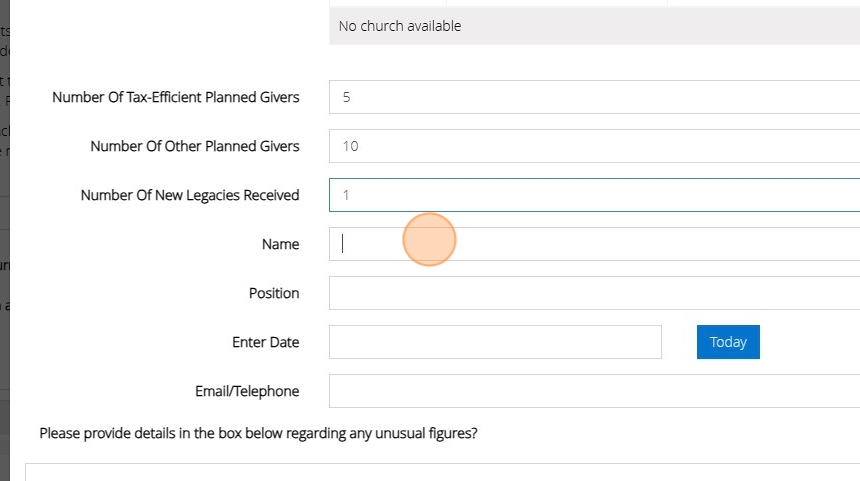Click Number Of Other Planned Givers label
Viewport: 860px width, 481px height.
click(194, 146)
